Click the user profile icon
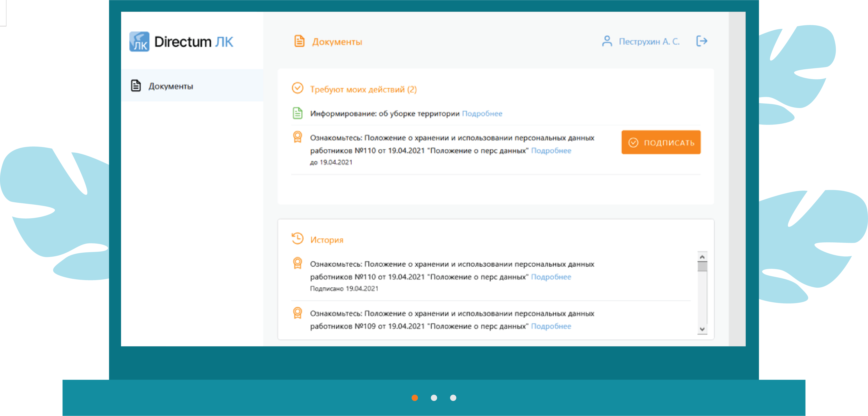This screenshot has width=868, height=416. [607, 41]
